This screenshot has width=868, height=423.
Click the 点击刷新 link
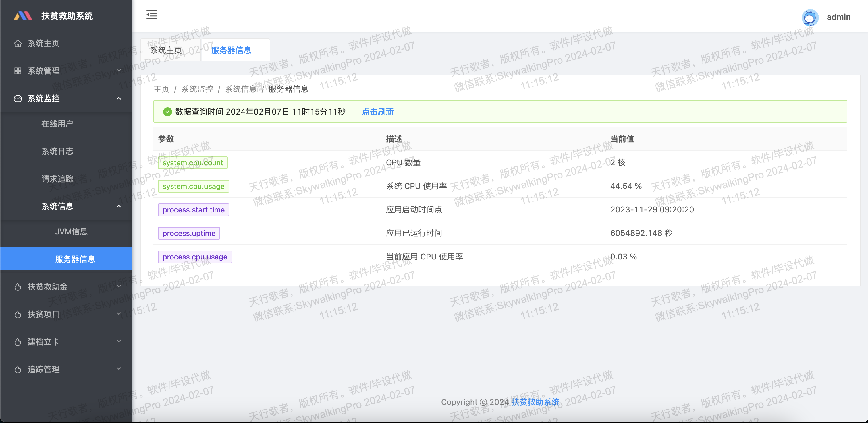[x=378, y=112]
